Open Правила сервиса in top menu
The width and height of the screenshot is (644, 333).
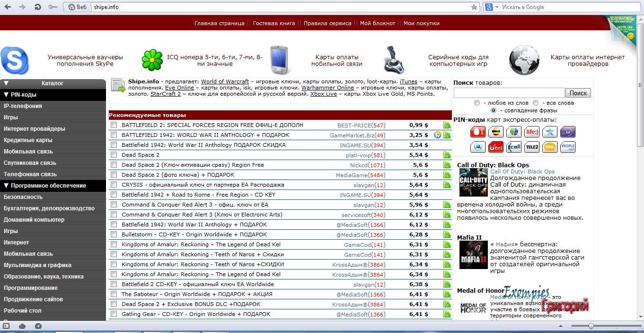point(327,23)
